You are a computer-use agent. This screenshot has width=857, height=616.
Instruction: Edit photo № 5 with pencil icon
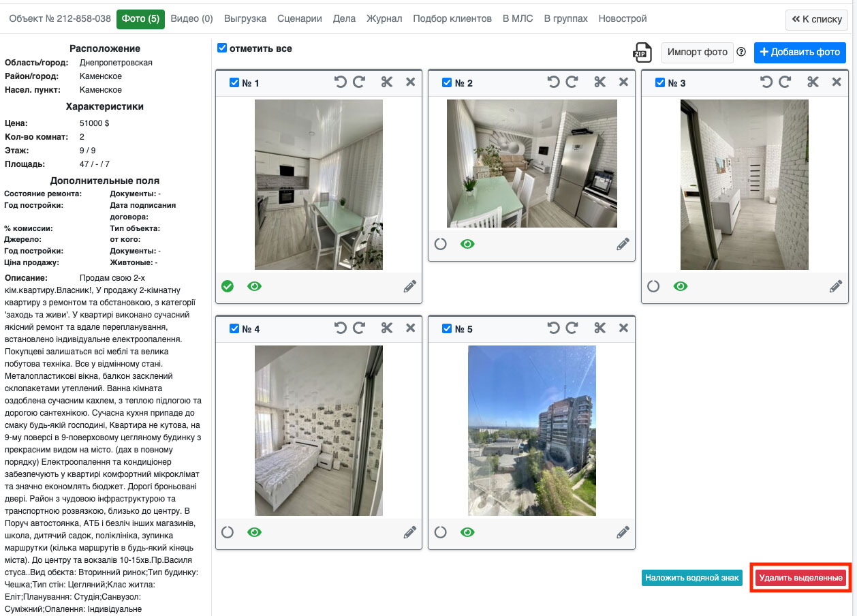point(623,532)
